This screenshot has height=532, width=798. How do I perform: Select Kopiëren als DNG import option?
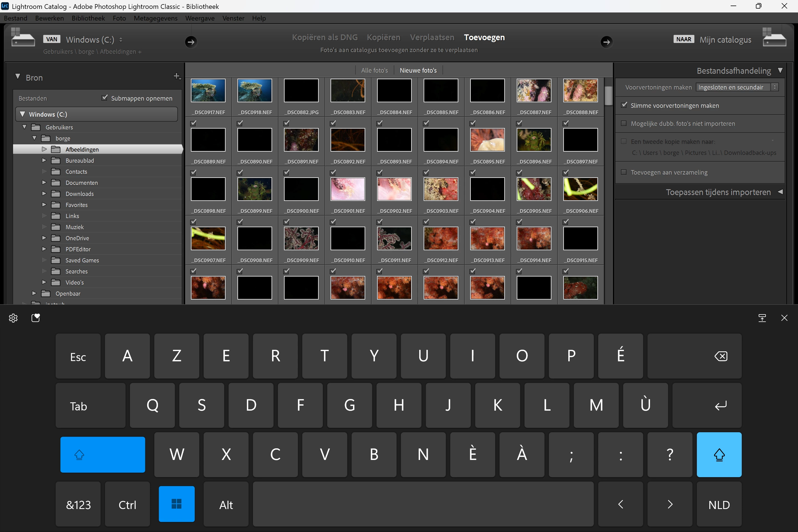pyautogui.click(x=325, y=37)
